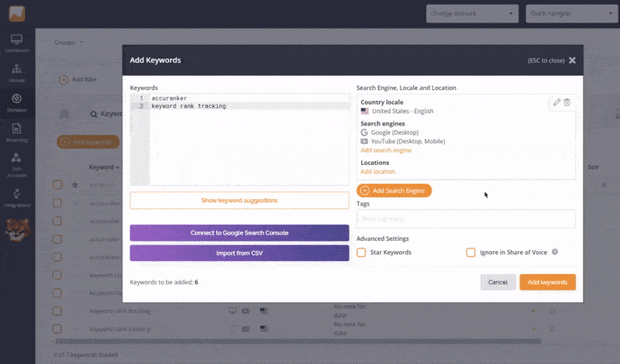The image size is (620, 364).
Task: Click the background Add keywords orange button
Action: [x=88, y=142]
